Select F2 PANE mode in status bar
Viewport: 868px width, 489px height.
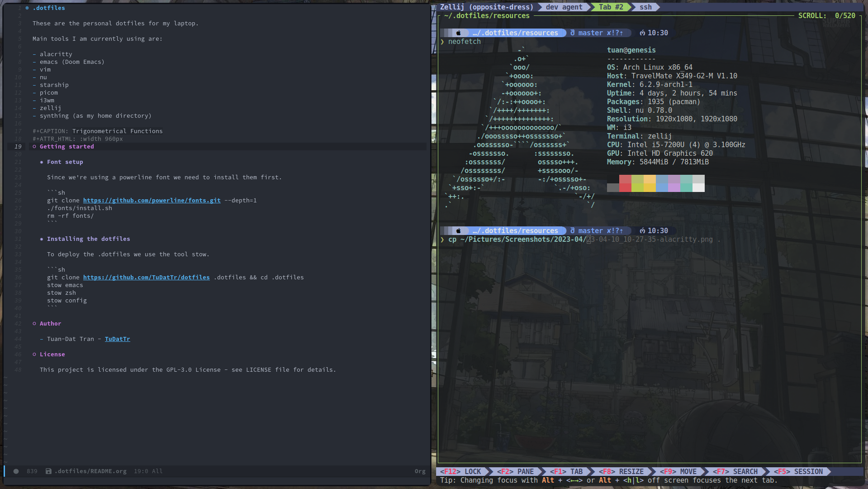pos(515,472)
